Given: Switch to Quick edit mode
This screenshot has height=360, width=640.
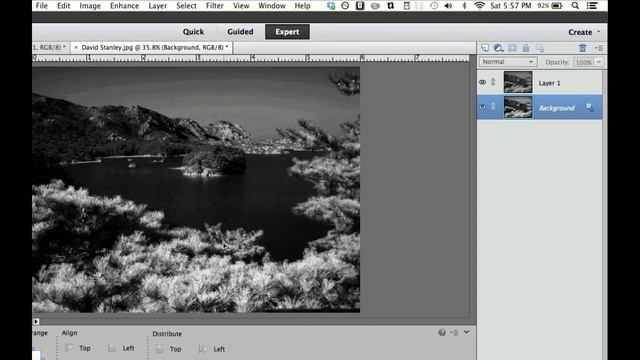Looking at the screenshot, I should coord(193,32).
